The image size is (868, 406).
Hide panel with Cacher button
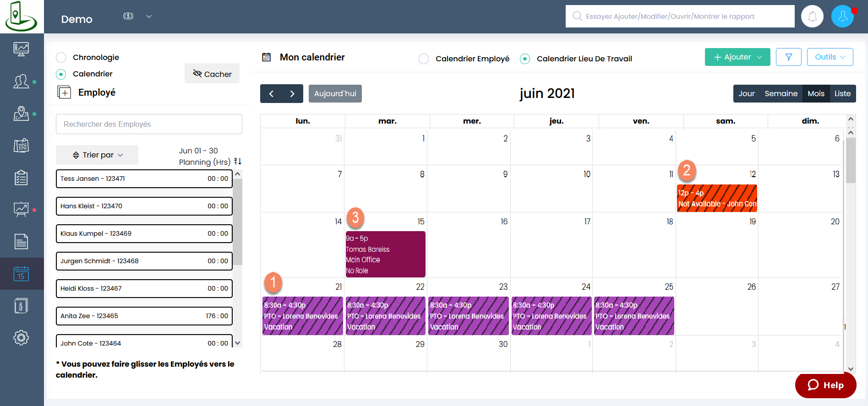pos(212,74)
